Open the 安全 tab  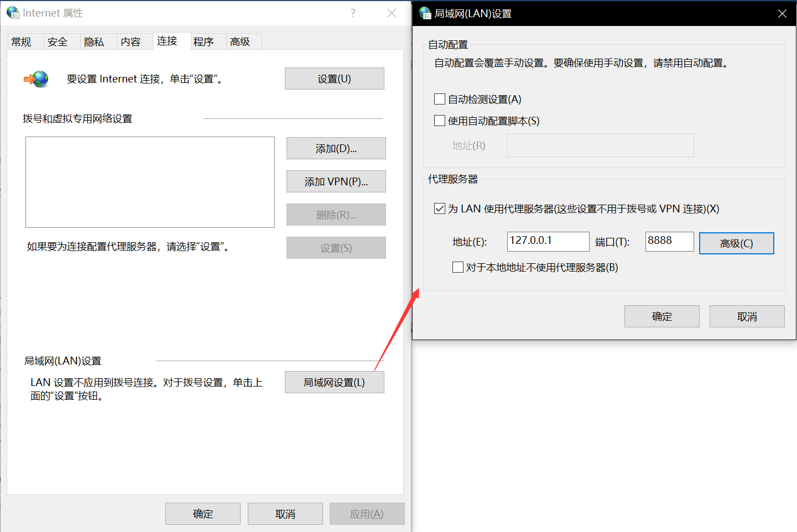coord(58,42)
